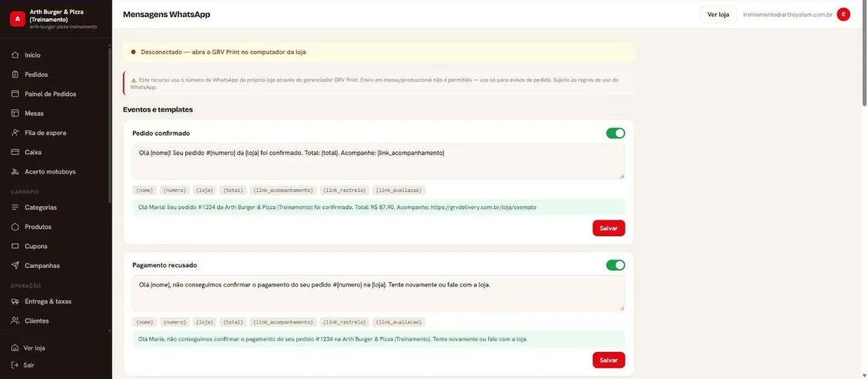868x379 pixels.
Task: Insert {nome} tag in Pagamento recusado
Action: pyautogui.click(x=144, y=322)
